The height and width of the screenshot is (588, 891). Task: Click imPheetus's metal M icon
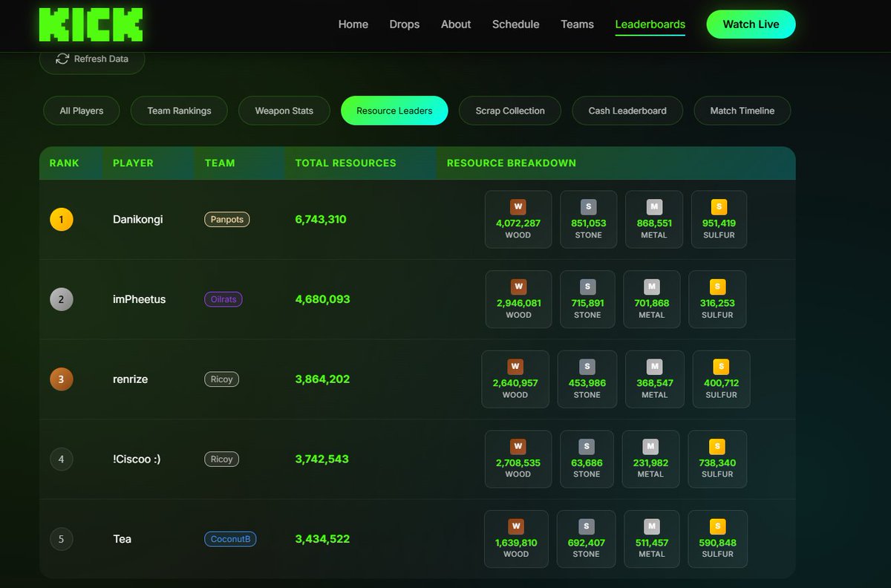[651, 287]
